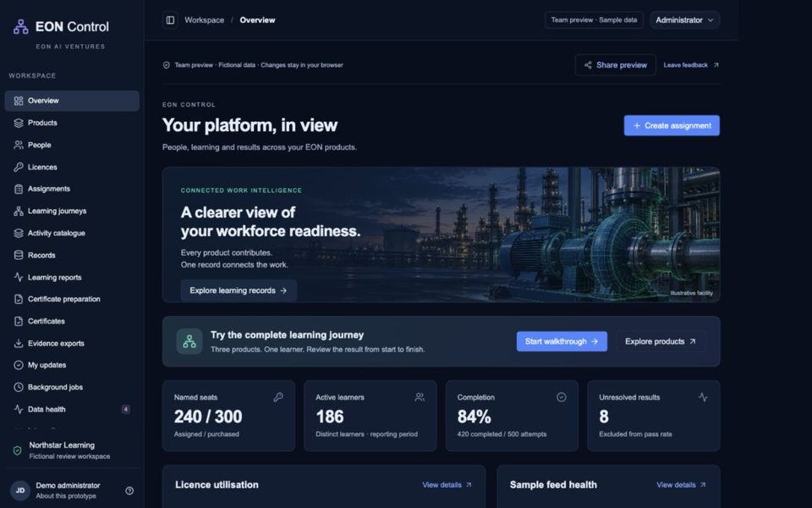The height and width of the screenshot is (508, 812).
Task: Open Data health section
Action: pyautogui.click(x=72, y=409)
